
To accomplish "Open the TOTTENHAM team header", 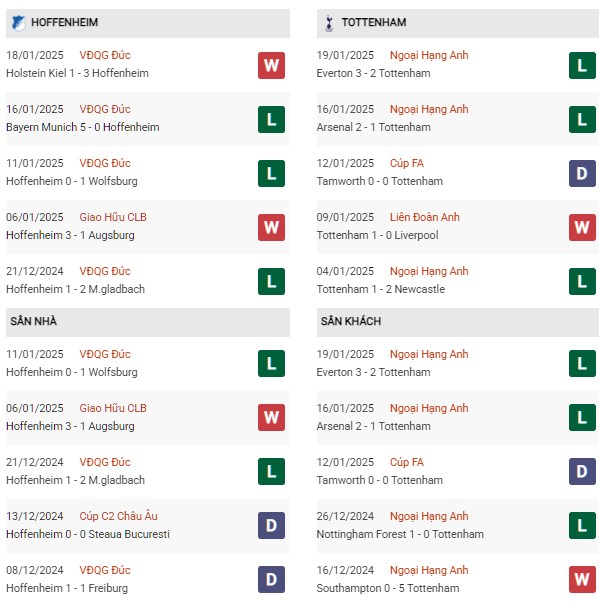I will 458,23.
